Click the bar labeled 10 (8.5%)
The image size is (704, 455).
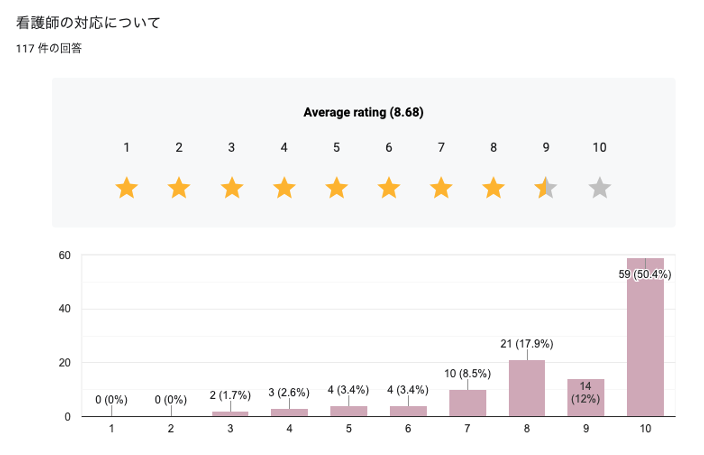tap(467, 403)
